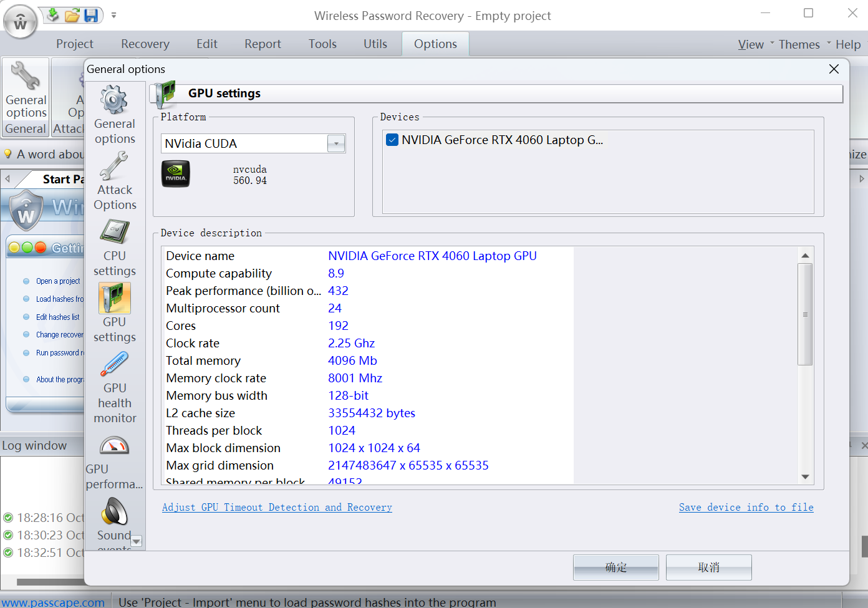Open GPU health monitor page
This screenshot has height=608, width=868.
pos(115,387)
